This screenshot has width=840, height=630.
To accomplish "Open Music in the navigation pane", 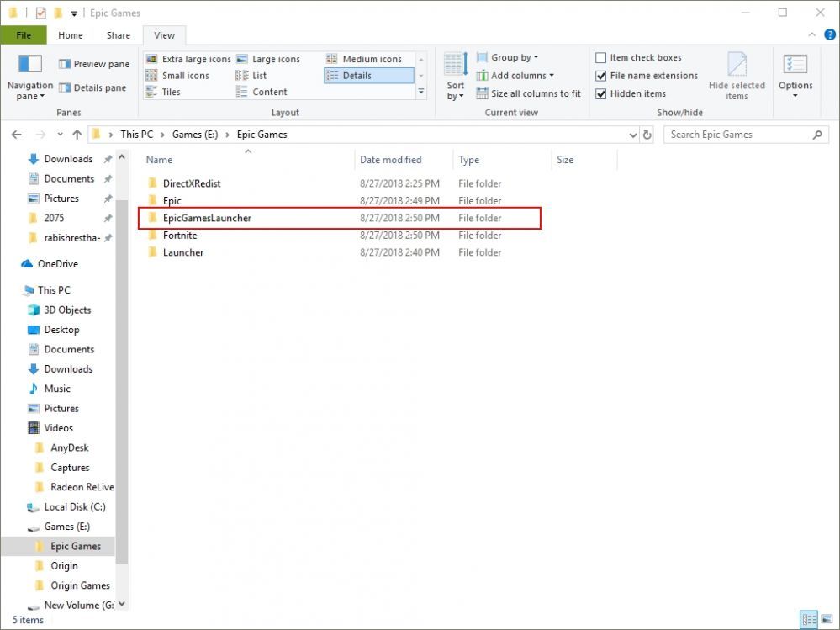I will pyautogui.click(x=57, y=389).
